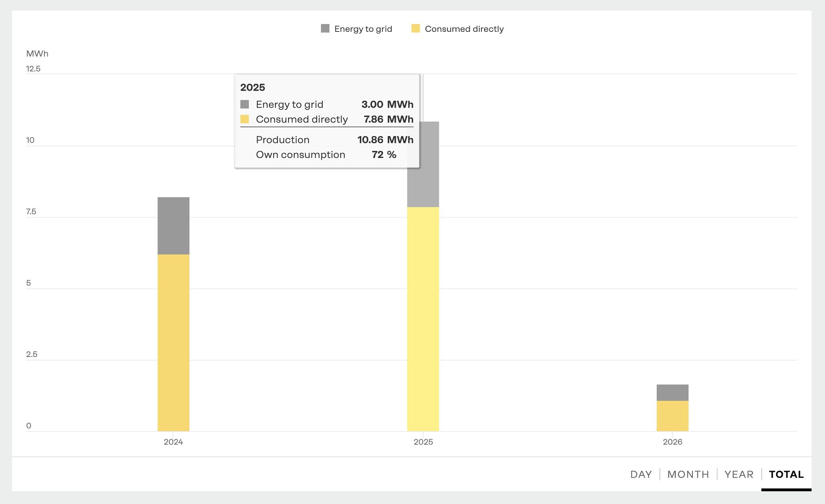Image resolution: width=825 pixels, height=504 pixels.
Task: Toggle the Consumed directly legend swatch
Action: click(x=416, y=29)
